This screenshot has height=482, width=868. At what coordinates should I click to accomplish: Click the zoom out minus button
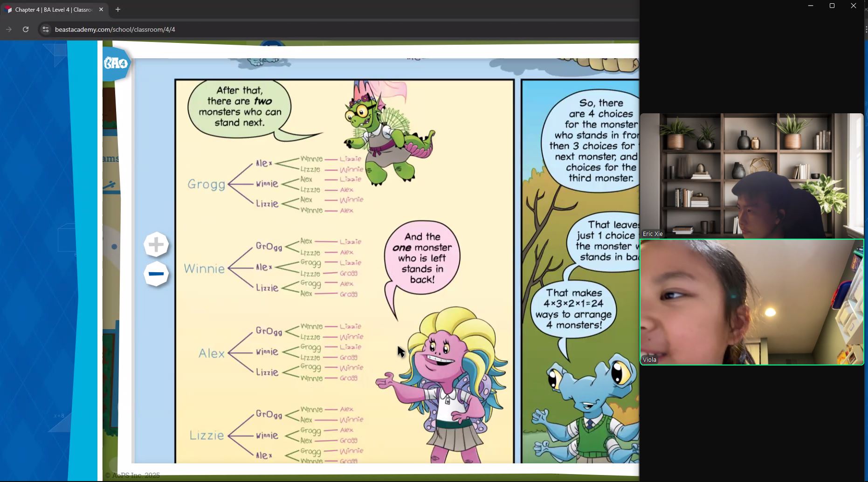tap(156, 274)
